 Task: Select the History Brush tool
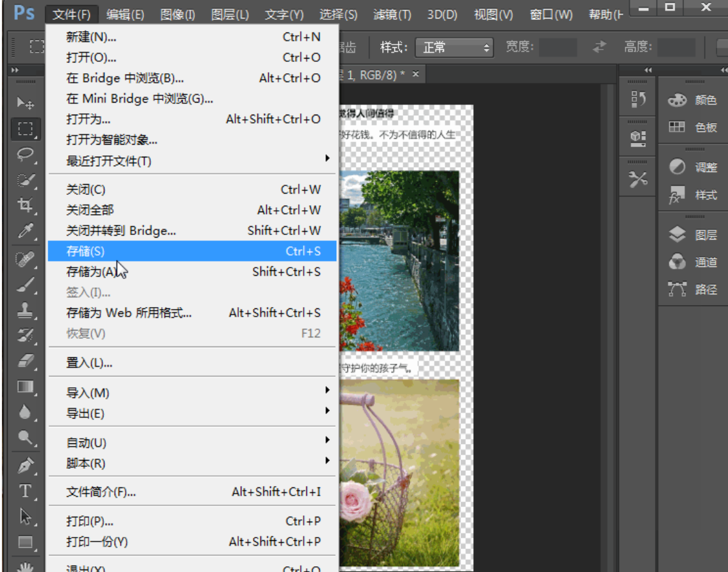click(x=25, y=335)
